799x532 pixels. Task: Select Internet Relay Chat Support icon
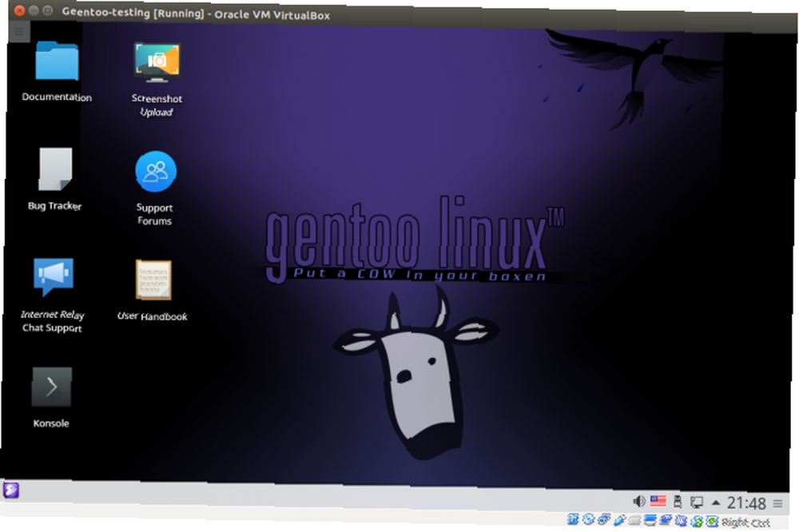53,277
